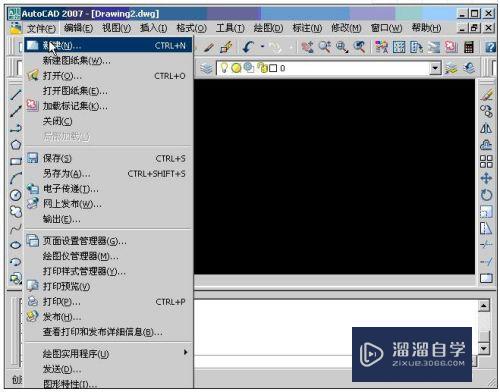The image size is (500, 392).
Task: Choose 保存(S) menu entry
Action: click(108, 158)
